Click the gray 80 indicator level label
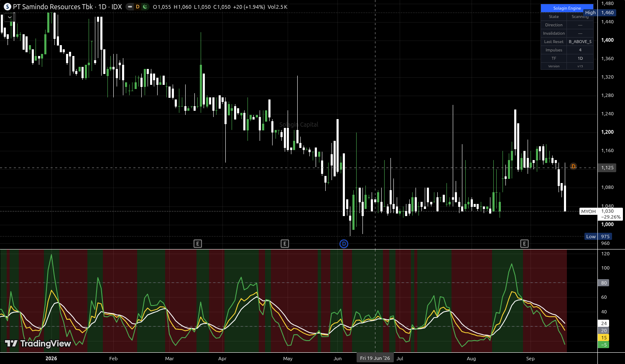625x364 pixels. [x=604, y=283]
